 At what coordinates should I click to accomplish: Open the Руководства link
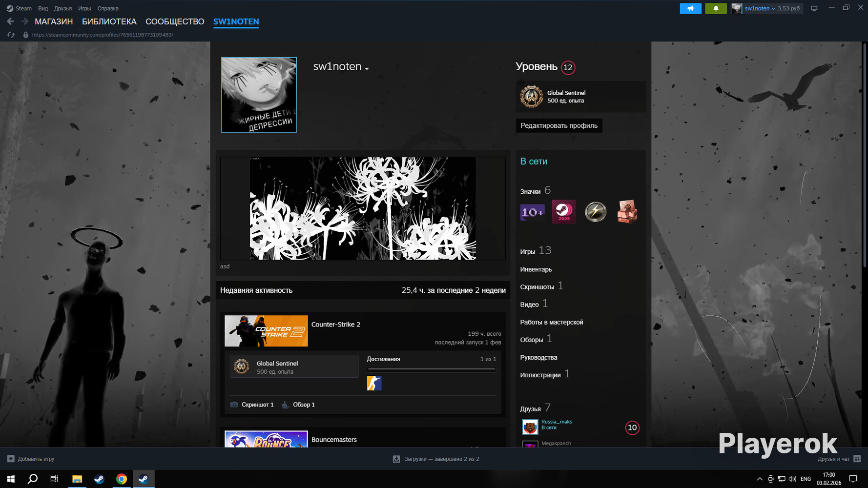pyautogui.click(x=538, y=357)
